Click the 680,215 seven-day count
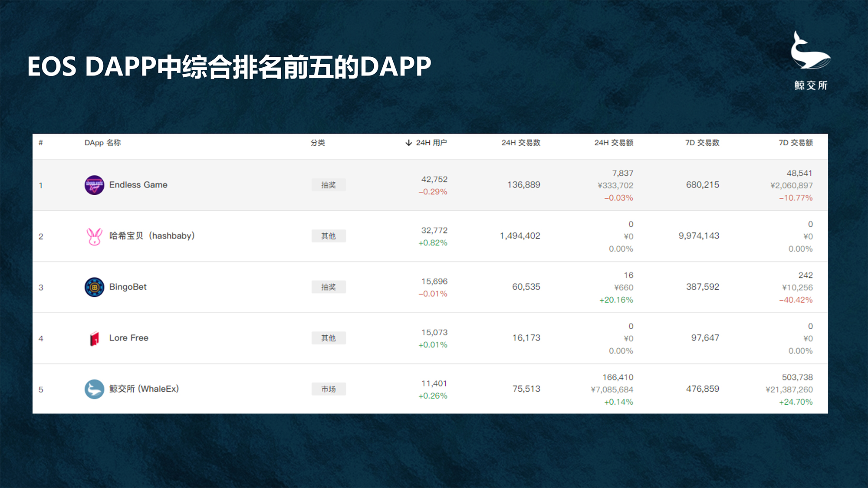 (x=703, y=185)
